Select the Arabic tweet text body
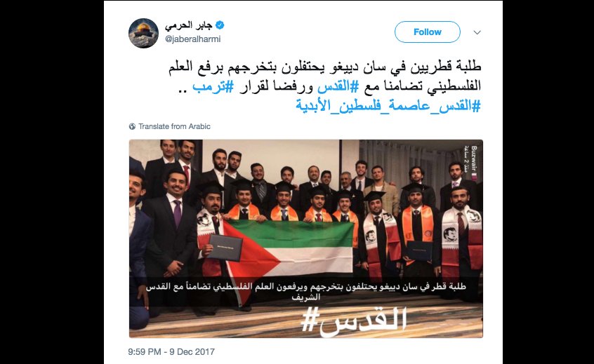 click(x=325, y=86)
